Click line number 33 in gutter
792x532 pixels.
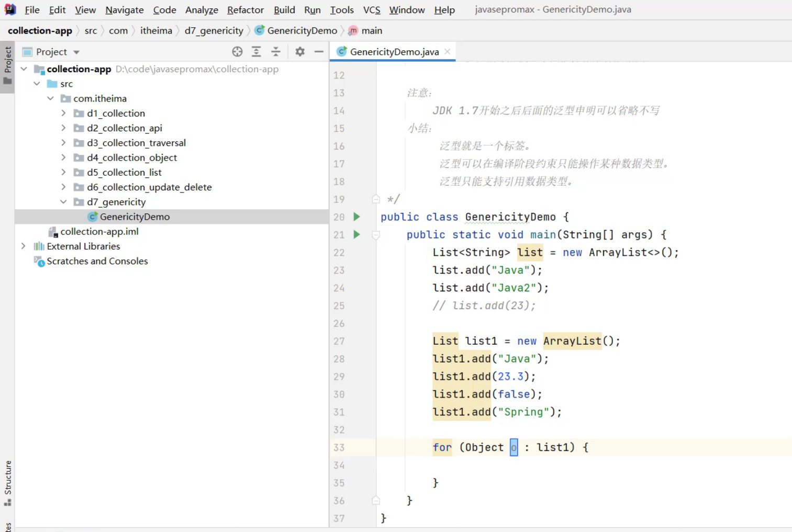[x=339, y=448]
